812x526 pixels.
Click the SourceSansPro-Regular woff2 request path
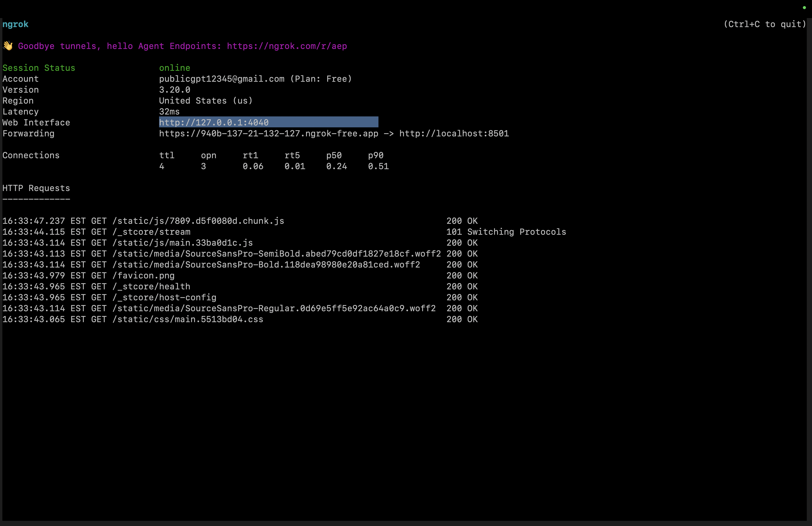point(274,308)
